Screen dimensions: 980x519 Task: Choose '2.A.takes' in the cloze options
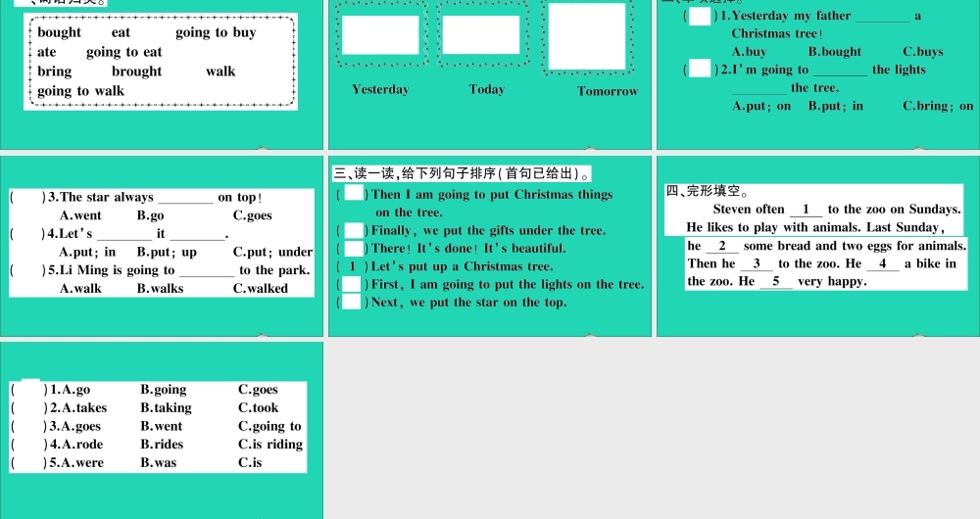coord(78,407)
